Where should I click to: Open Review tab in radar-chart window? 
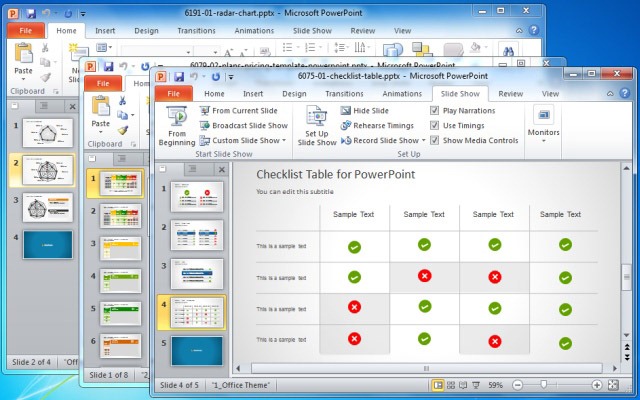tap(362, 31)
